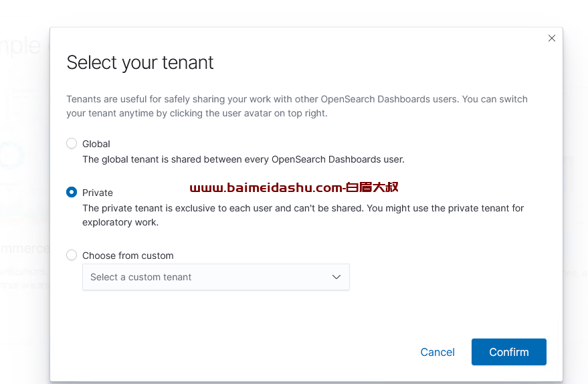The image size is (588, 384).
Task: Click the Private option label text
Action: [98, 193]
